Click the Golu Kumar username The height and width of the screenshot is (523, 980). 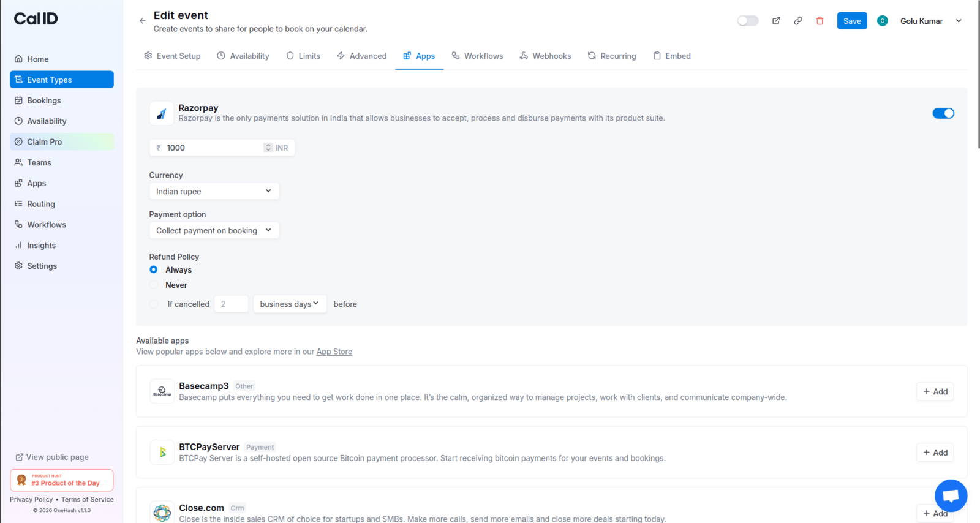coord(921,21)
